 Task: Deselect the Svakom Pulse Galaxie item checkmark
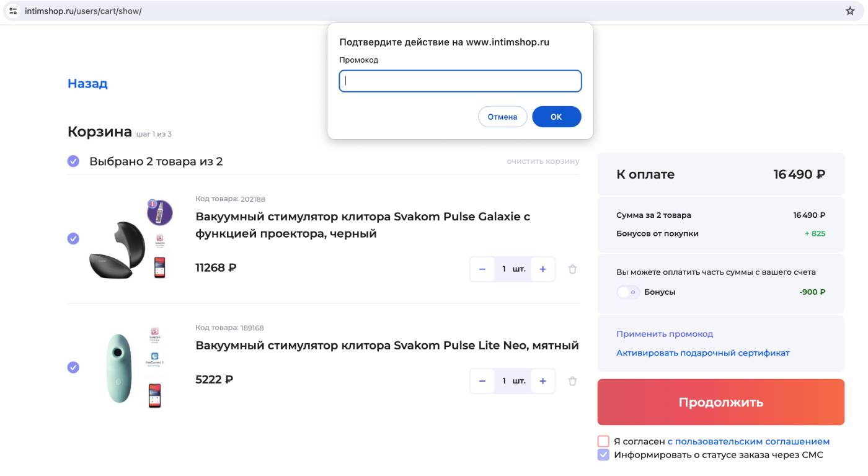point(73,238)
